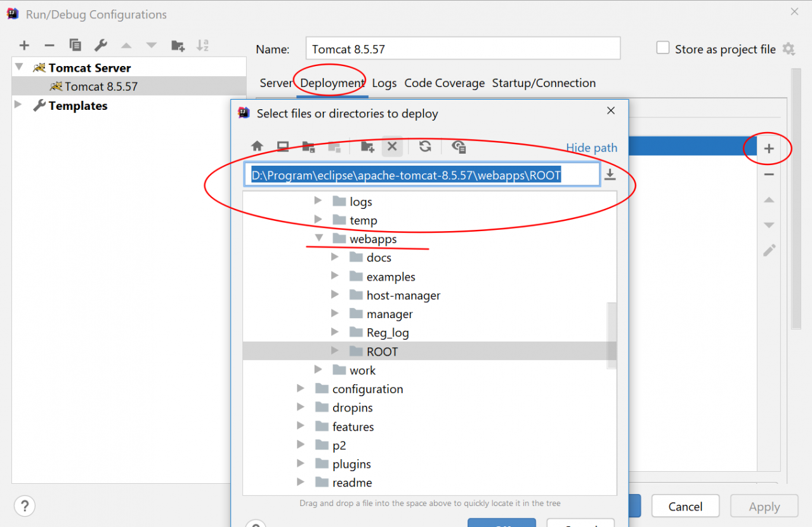812x527 pixels.
Task: Select the readme folder
Action: 352,483
